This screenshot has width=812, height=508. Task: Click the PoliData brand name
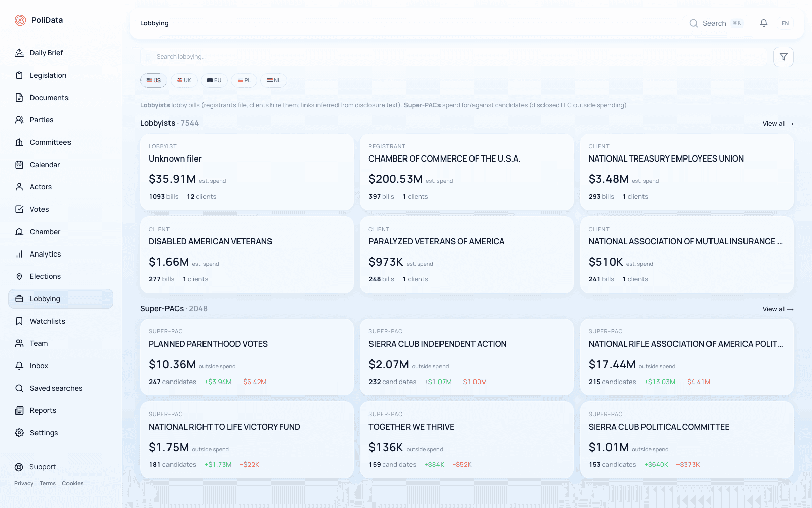pyautogui.click(x=47, y=20)
